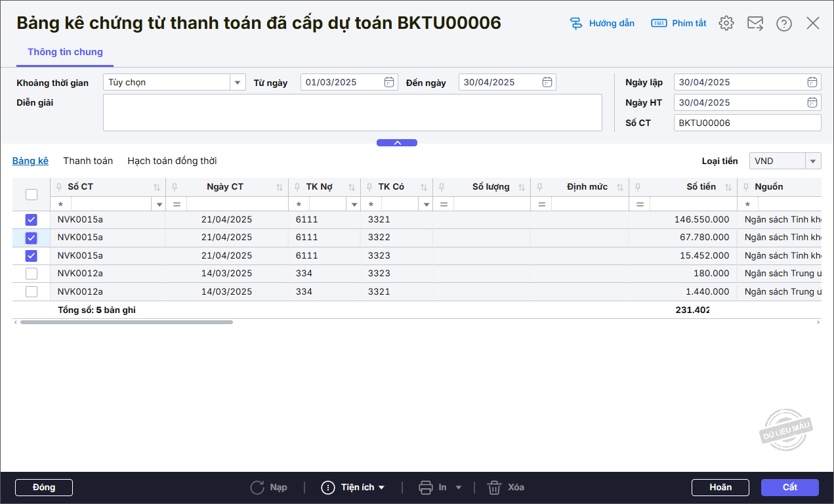
Task: Click the Hoãn button
Action: point(720,488)
